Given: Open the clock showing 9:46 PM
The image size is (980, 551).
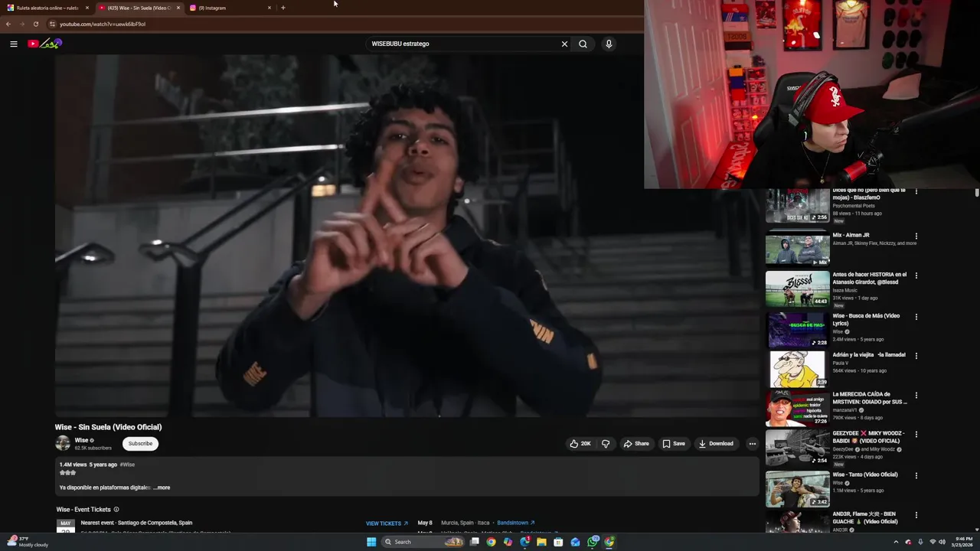Looking at the screenshot, I should pyautogui.click(x=962, y=542).
